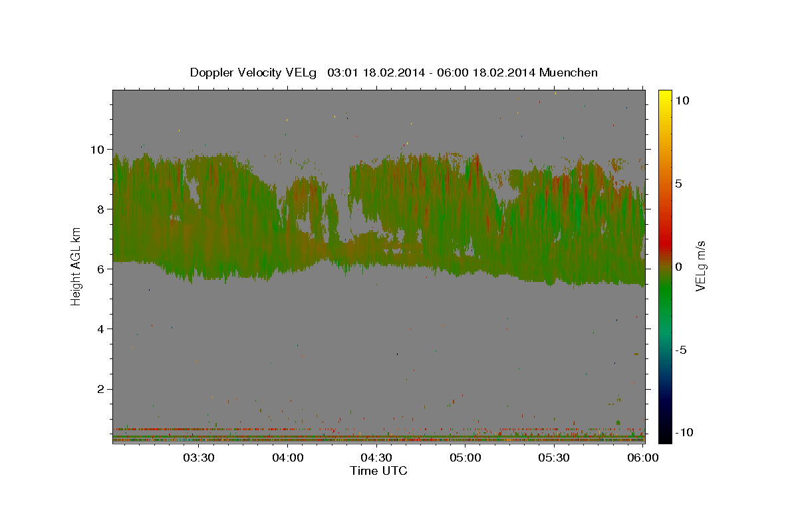The height and width of the screenshot is (532, 798).
Task: Click the colorbar tick label -10
Action: (x=685, y=432)
